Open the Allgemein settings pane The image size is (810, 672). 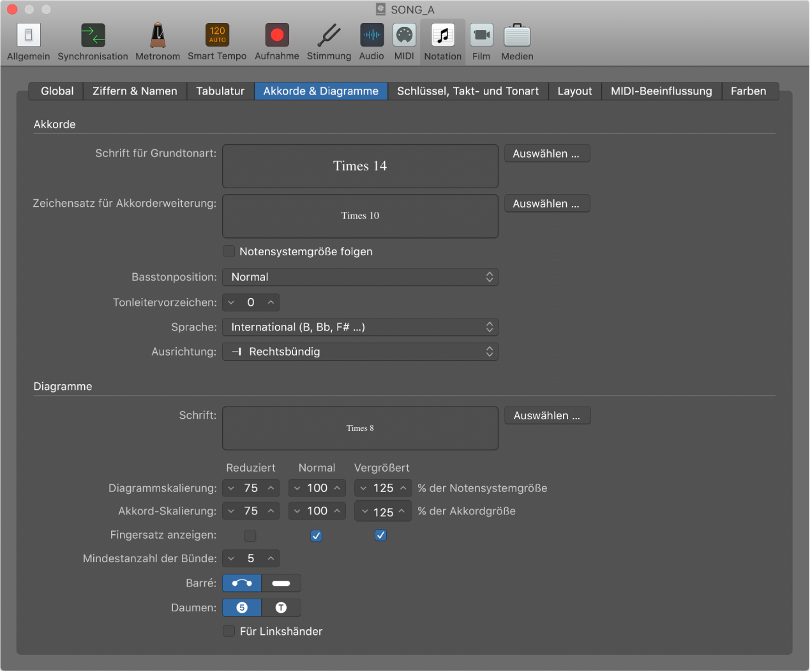28,36
